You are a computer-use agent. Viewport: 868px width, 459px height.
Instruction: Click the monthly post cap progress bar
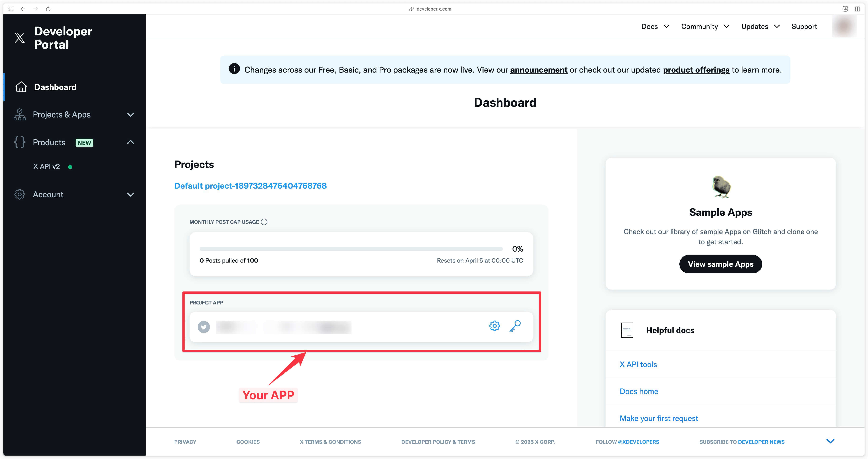point(351,249)
